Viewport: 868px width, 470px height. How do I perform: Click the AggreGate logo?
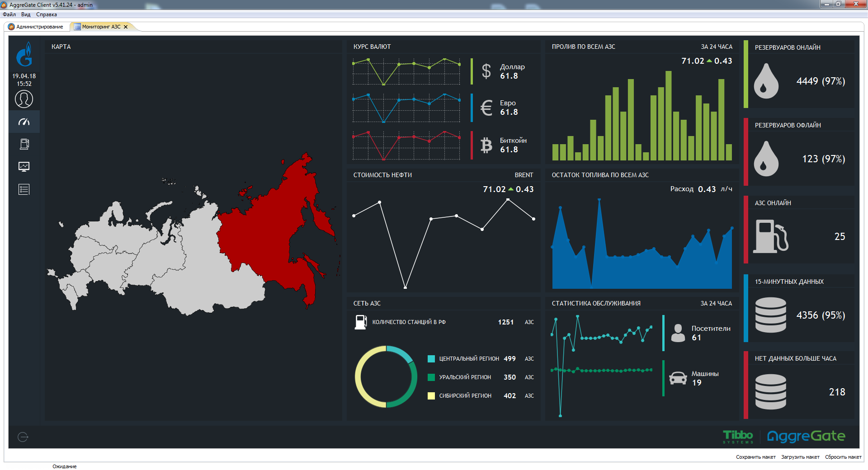click(806, 437)
